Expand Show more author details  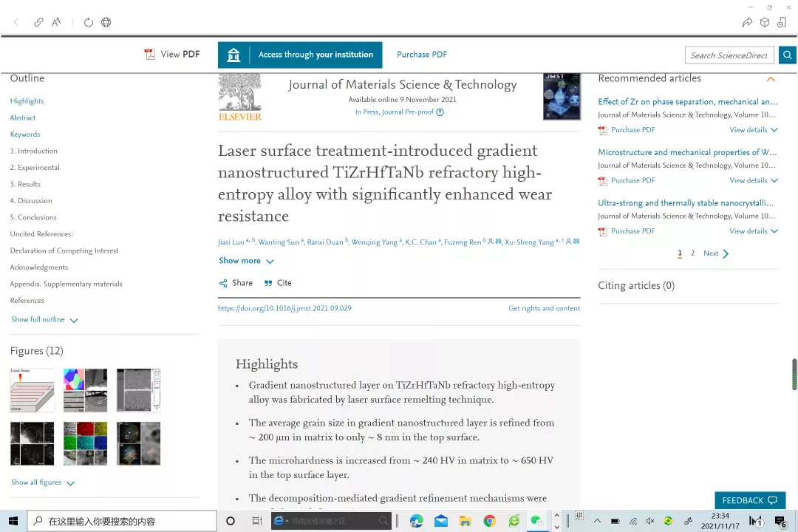[x=246, y=261]
